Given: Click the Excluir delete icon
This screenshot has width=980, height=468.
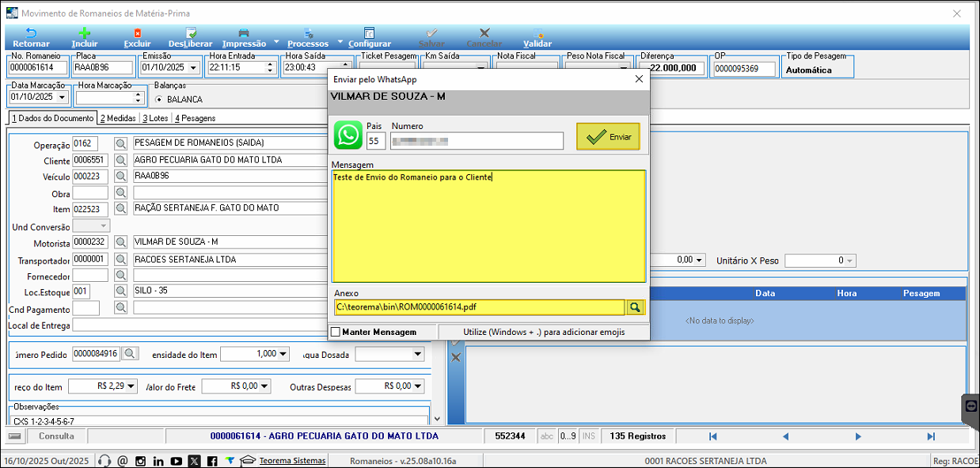Looking at the screenshot, I should tap(137, 33).
